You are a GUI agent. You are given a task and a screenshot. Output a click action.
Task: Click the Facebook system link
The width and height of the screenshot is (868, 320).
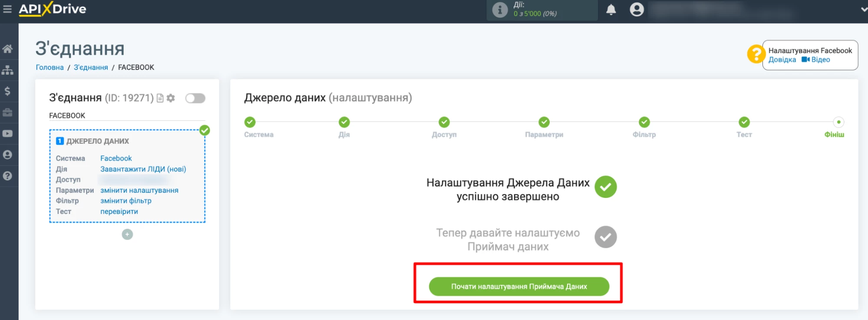coord(116,158)
